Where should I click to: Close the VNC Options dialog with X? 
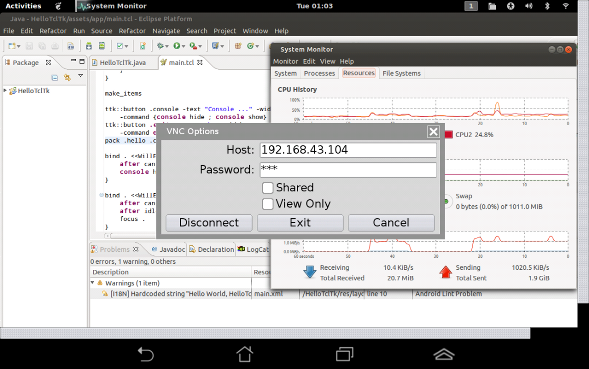(433, 132)
